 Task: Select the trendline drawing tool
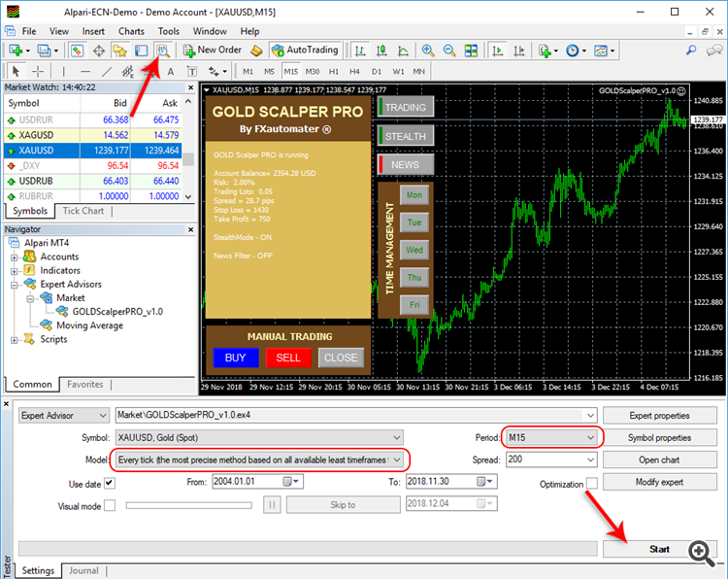107,71
